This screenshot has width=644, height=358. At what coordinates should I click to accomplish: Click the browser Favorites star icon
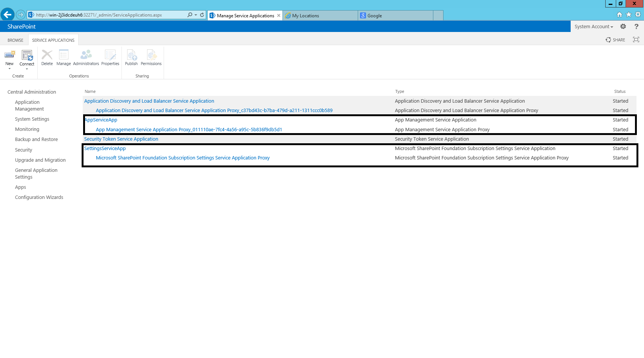(629, 15)
